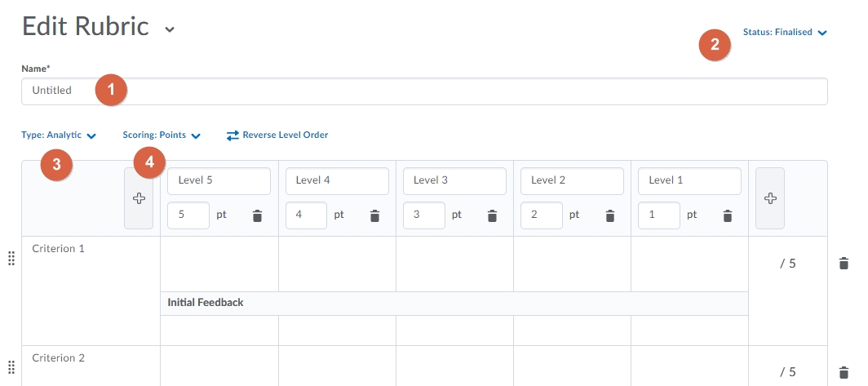The width and height of the screenshot is (868, 386).
Task: Edit the Level 3 name field
Action: click(x=454, y=181)
